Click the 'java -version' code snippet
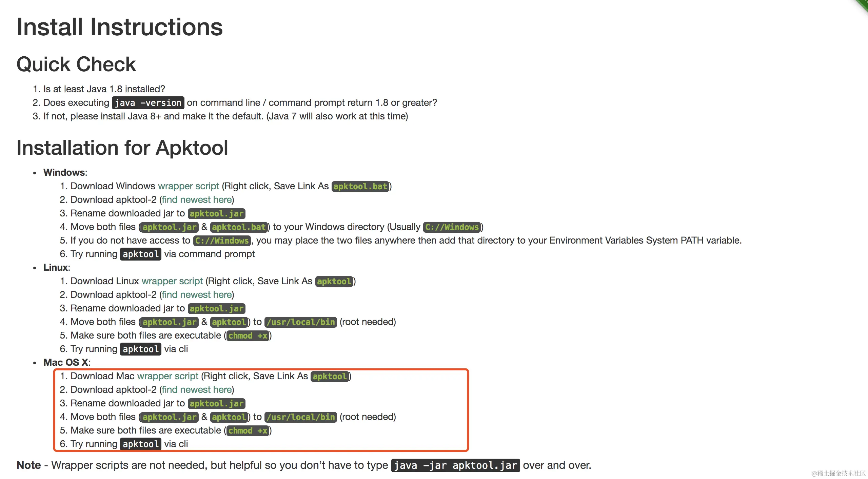Image resolution: width=868 pixels, height=479 pixels. [148, 103]
